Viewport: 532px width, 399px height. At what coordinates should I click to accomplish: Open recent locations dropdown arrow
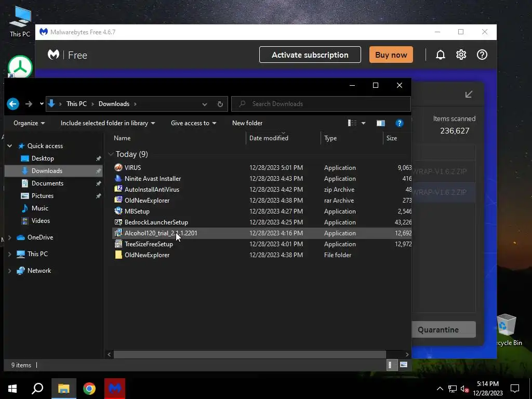[x=42, y=104]
